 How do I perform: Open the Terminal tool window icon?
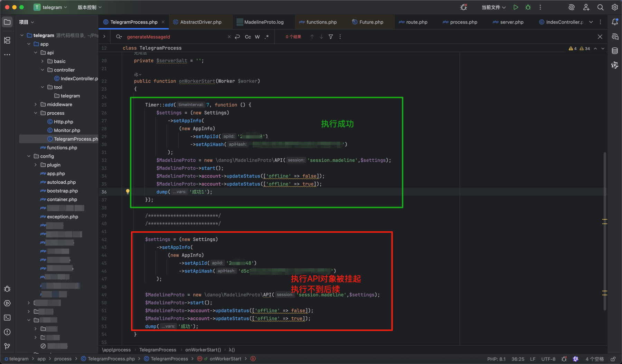tap(7, 317)
